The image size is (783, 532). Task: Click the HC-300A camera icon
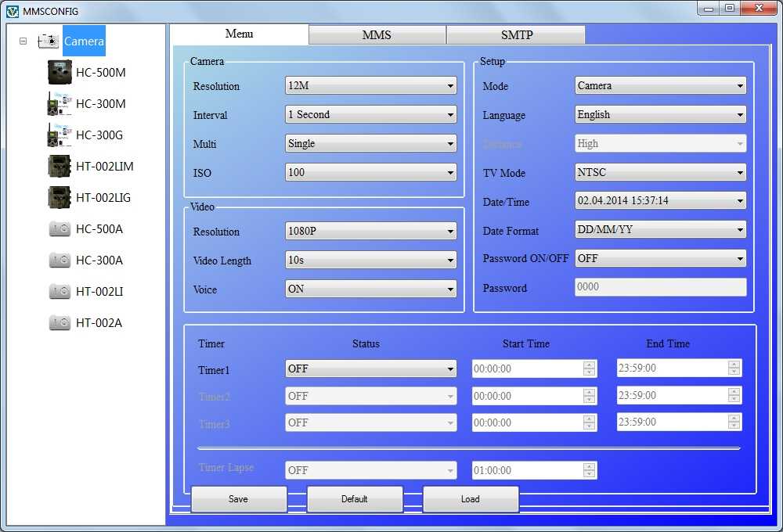coord(60,261)
